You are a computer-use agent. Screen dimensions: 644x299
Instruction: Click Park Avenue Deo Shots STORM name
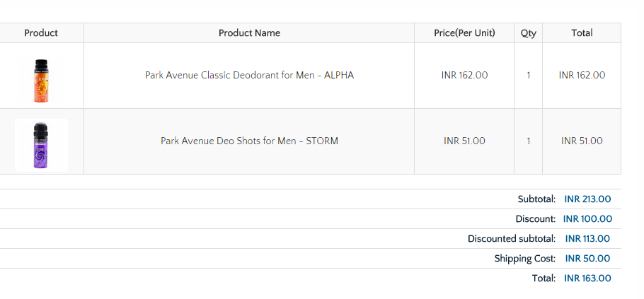pyautogui.click(x=249, y=141)
